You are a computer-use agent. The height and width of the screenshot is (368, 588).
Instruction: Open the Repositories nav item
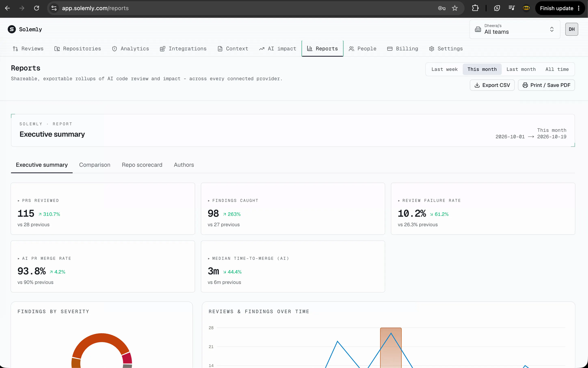78,49
